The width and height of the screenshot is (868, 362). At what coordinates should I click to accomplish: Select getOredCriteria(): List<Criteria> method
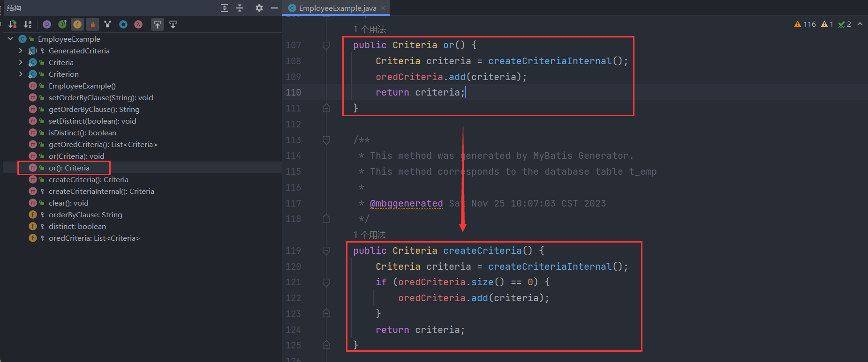pyautogui.click(x=103, y=144)
